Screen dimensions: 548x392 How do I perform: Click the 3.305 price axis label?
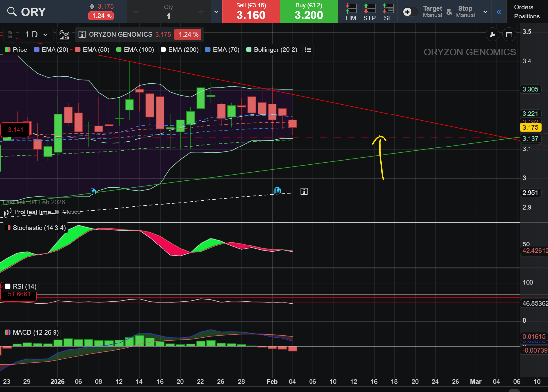click(x=530, y=89)
